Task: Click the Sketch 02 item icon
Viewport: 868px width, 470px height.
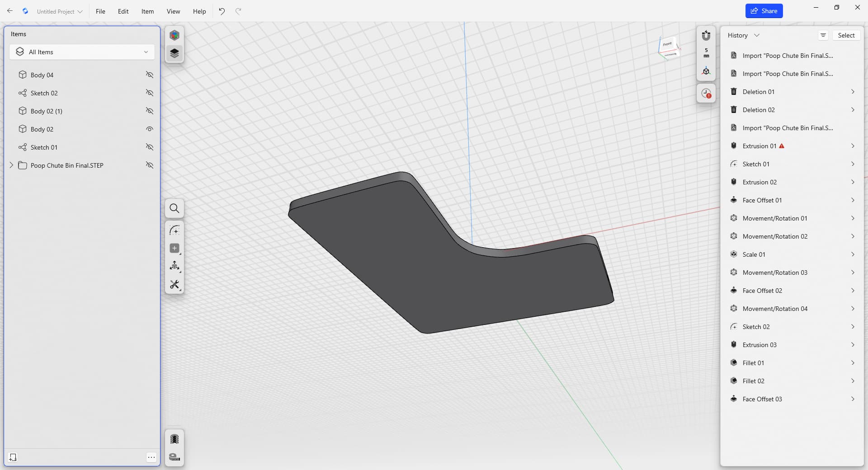Action: [x=22, y=93]
